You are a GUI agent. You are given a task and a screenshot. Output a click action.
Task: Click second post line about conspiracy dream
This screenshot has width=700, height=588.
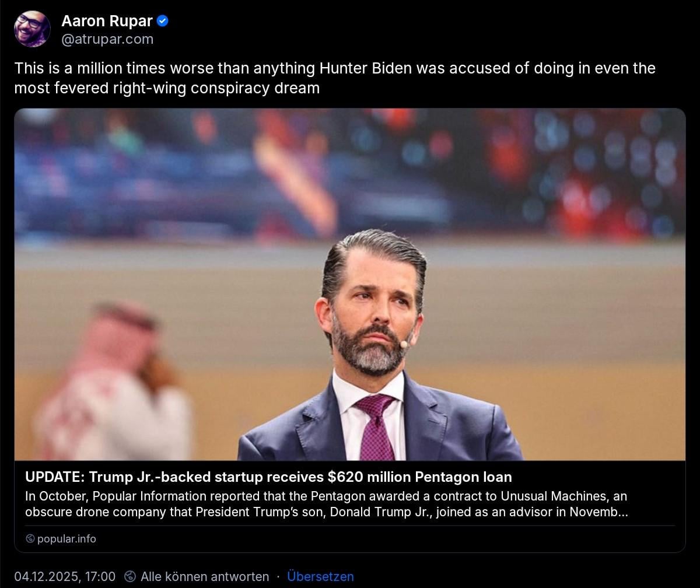(x=167, y=89)
